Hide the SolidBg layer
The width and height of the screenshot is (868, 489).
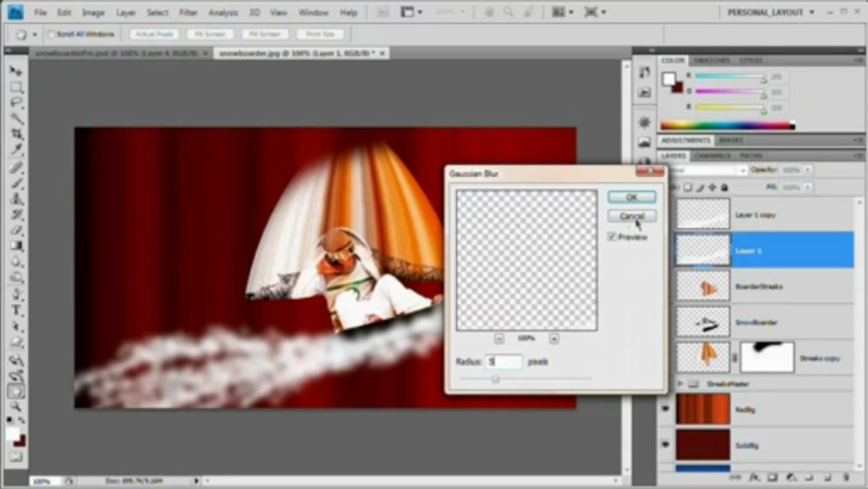pos(665,445)
